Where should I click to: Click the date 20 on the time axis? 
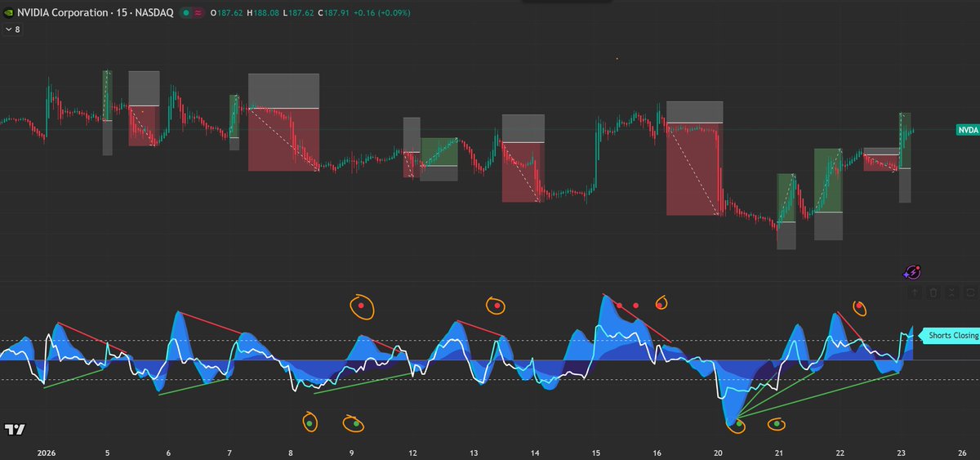[719, 452]
